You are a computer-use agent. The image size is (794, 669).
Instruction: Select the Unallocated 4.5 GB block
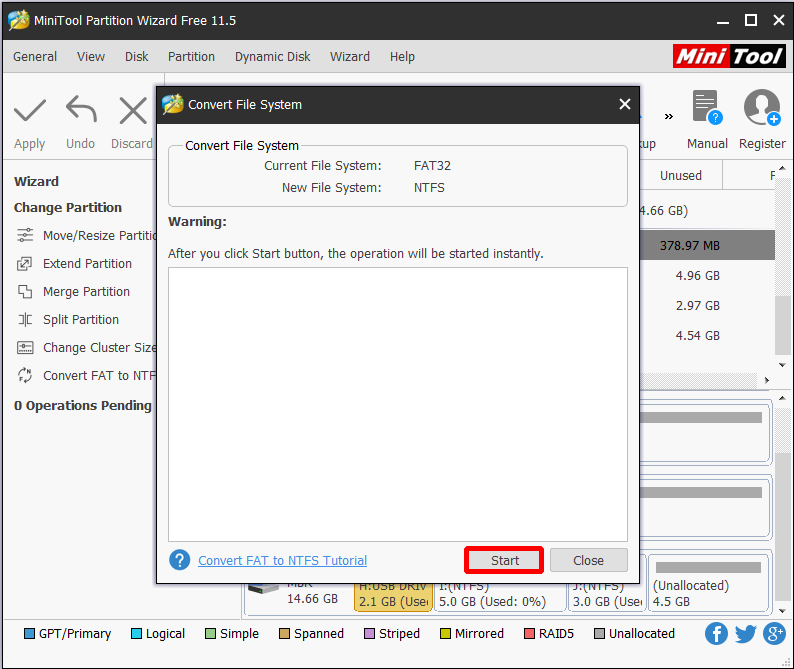point(708,583)
